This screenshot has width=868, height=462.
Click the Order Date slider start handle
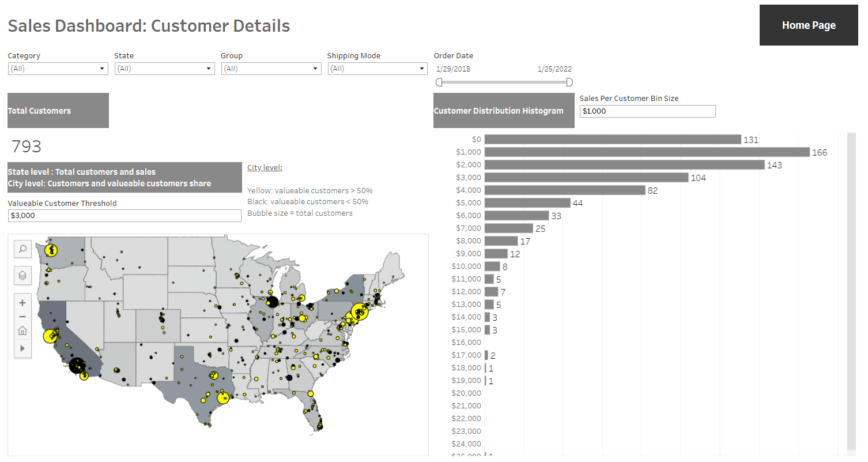pyautogui.click(x=439, y=82)
